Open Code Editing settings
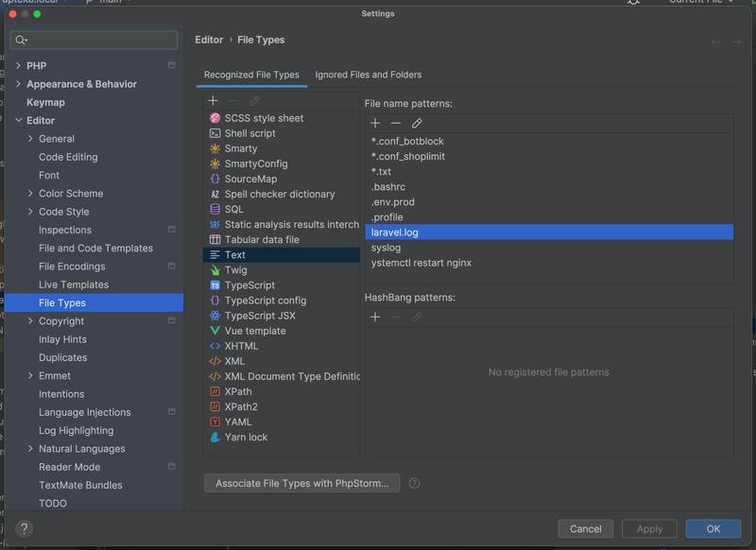This screenshot has width=756, height=550. point(68,157)
